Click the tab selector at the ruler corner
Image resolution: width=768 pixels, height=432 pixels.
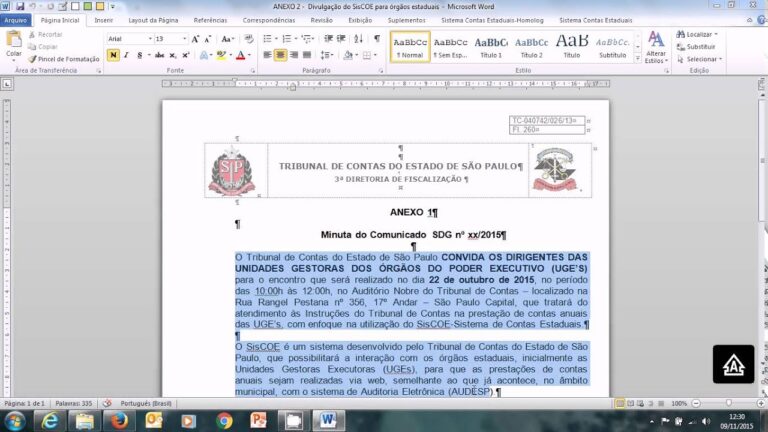(x=7, y=84)
